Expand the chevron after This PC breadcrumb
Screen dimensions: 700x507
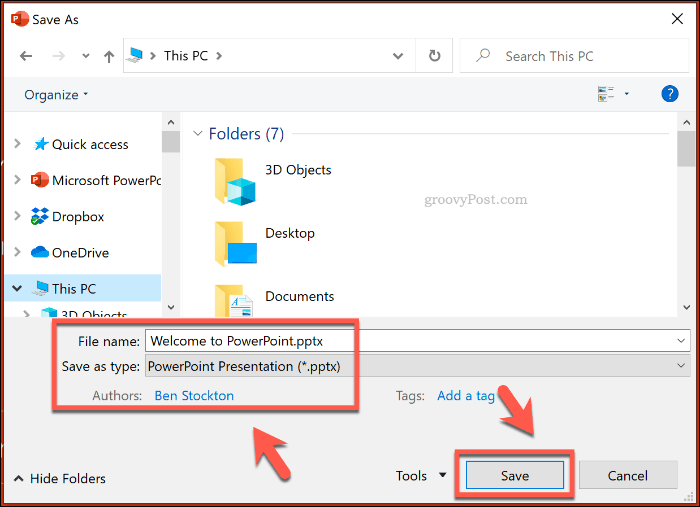pos(219,56)
